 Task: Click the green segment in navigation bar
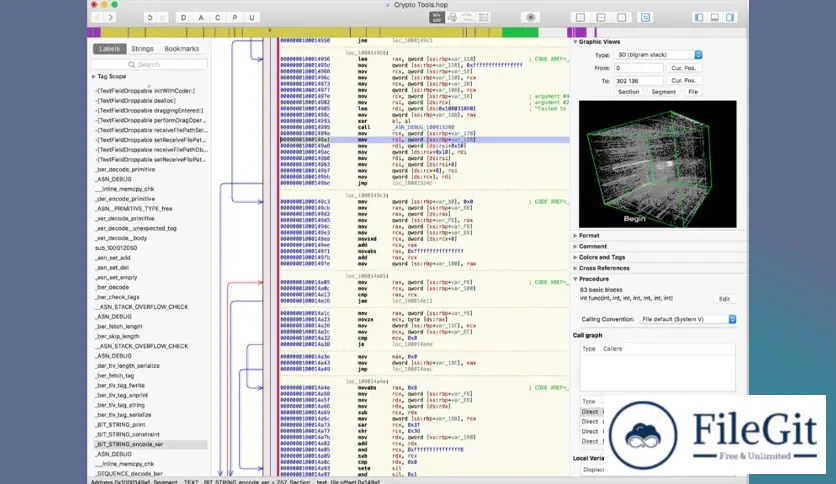pyautogui.click(x=520, y=33)
